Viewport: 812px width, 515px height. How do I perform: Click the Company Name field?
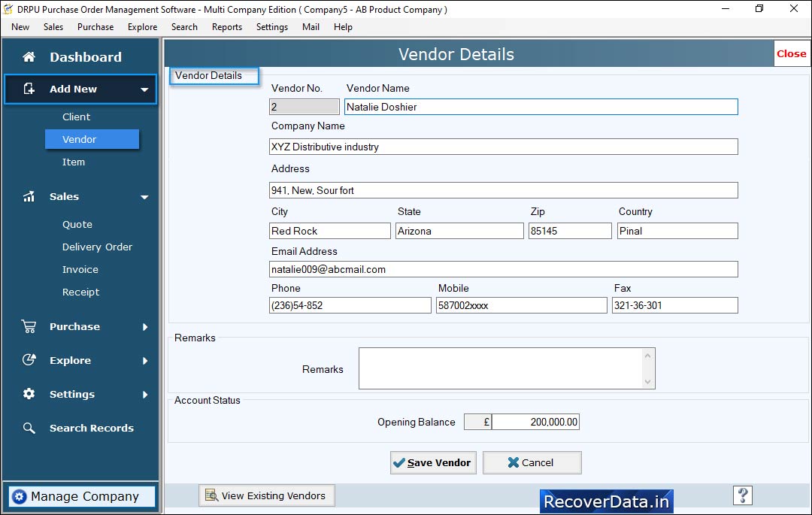click(x=503, y=147)
